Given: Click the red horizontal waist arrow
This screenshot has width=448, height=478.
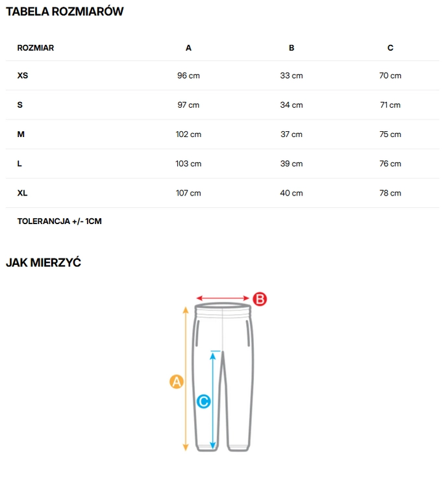Looking at the screenshot, I should 223,298.
